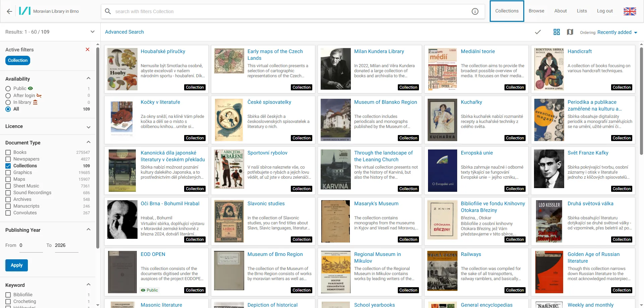Uncheck the Collections document type

pos(8,166)
